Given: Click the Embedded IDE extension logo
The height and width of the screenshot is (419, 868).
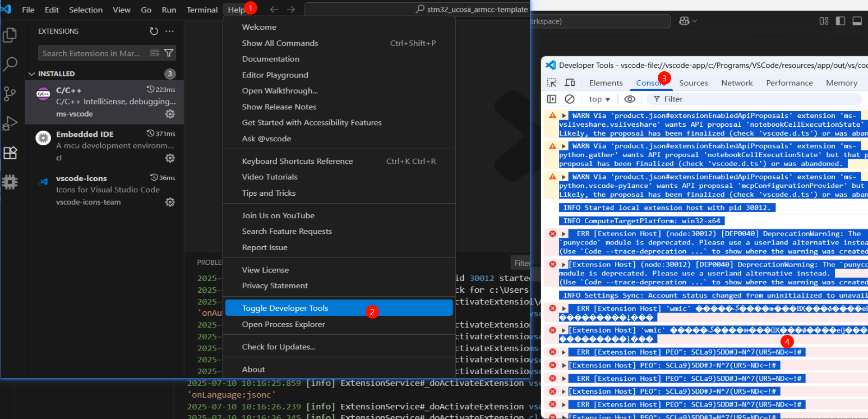Looking at the screenshot, I should point(43,138).
